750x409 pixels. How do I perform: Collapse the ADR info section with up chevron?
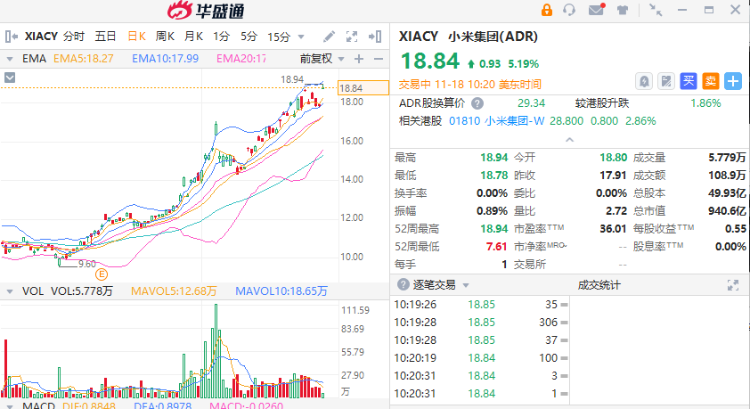click(x=569, y=140)
